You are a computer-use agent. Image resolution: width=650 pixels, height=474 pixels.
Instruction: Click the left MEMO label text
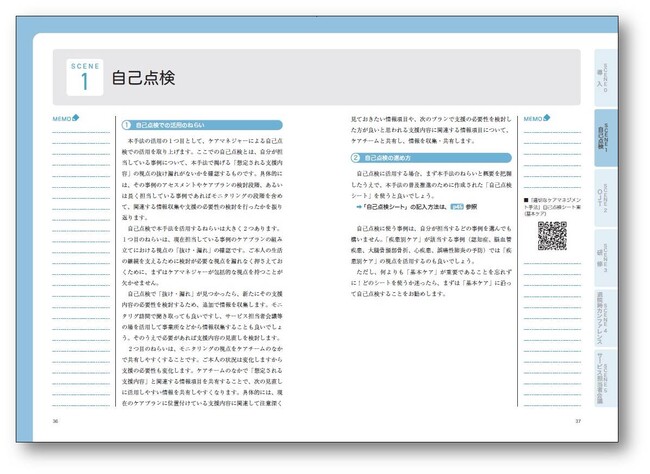pyautogui.click(x=62, y=119)
